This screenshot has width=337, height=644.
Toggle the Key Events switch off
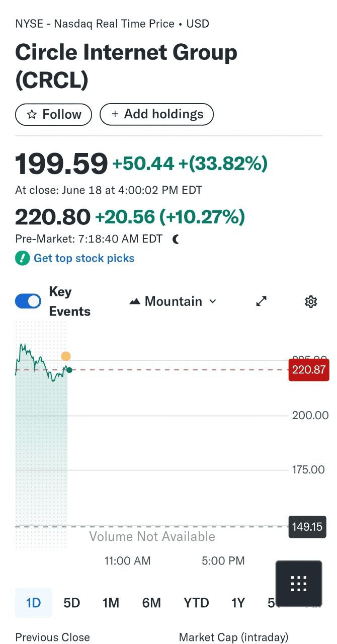(28, 301)
